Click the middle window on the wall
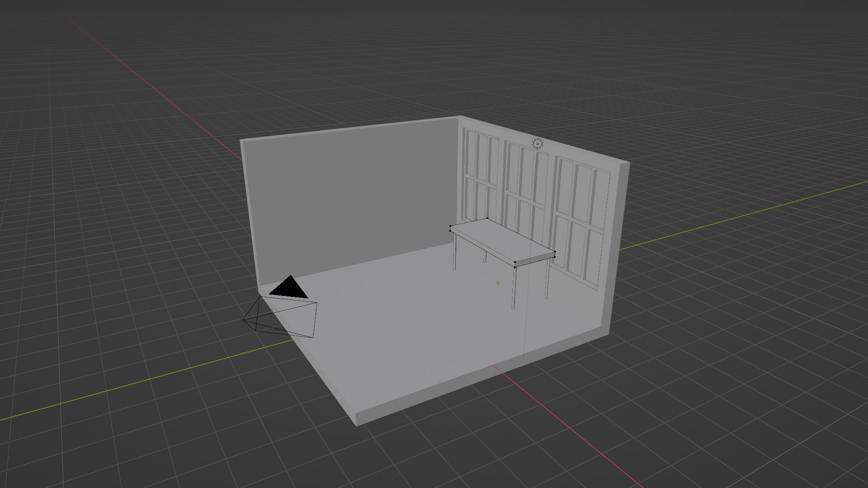Screen dimensions: 868x488 (524, 192)
